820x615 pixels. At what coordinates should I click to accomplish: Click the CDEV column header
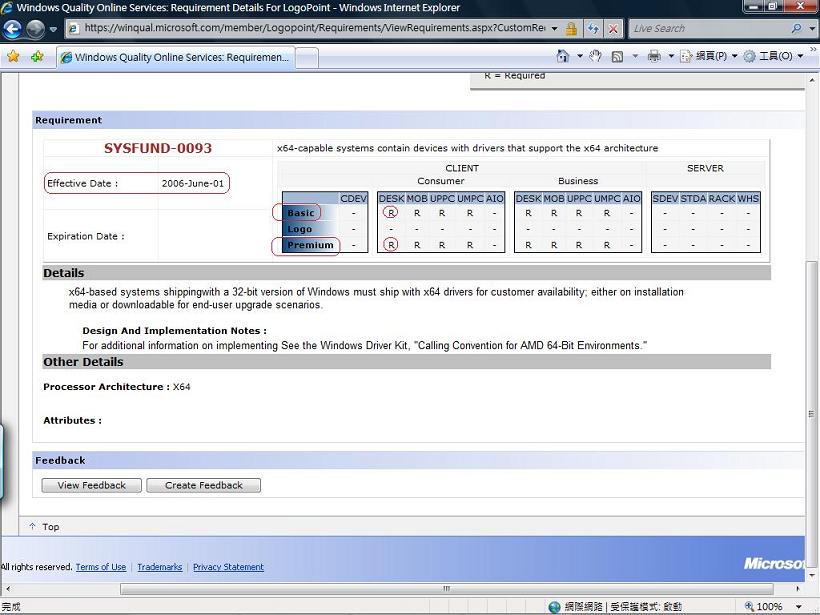click(354, 198)
